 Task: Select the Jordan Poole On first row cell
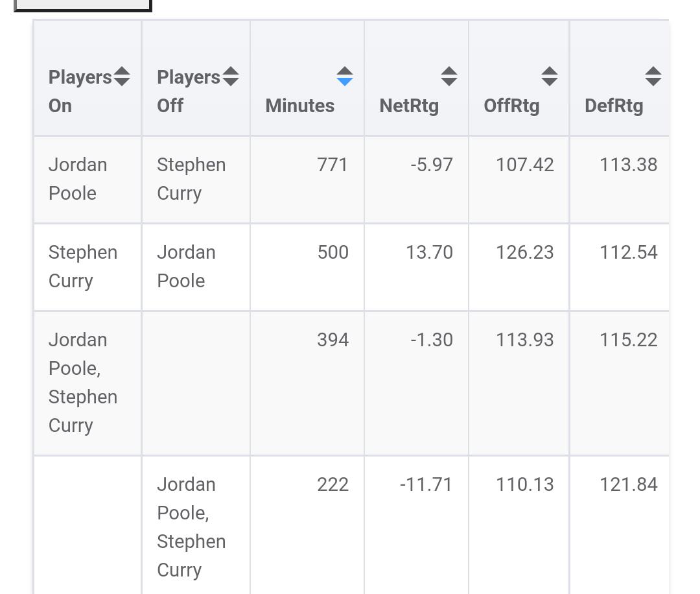78,179
